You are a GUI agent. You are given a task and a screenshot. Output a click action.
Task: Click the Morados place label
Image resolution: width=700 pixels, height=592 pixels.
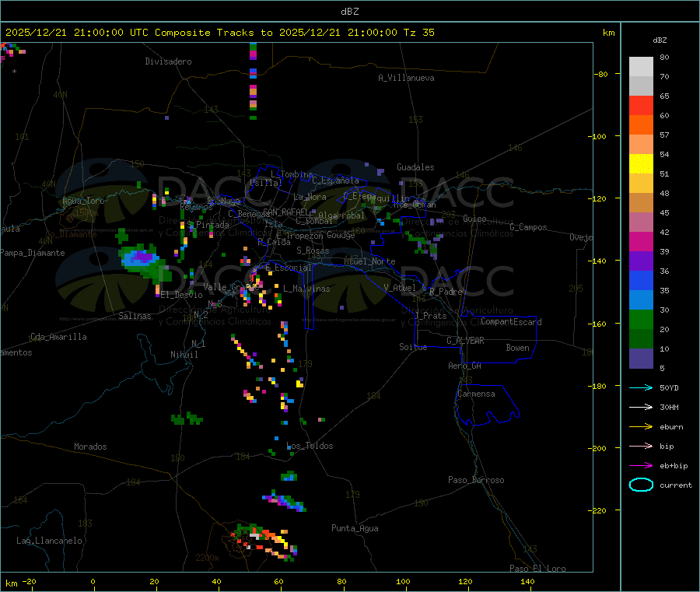click(x=90, y=447)
